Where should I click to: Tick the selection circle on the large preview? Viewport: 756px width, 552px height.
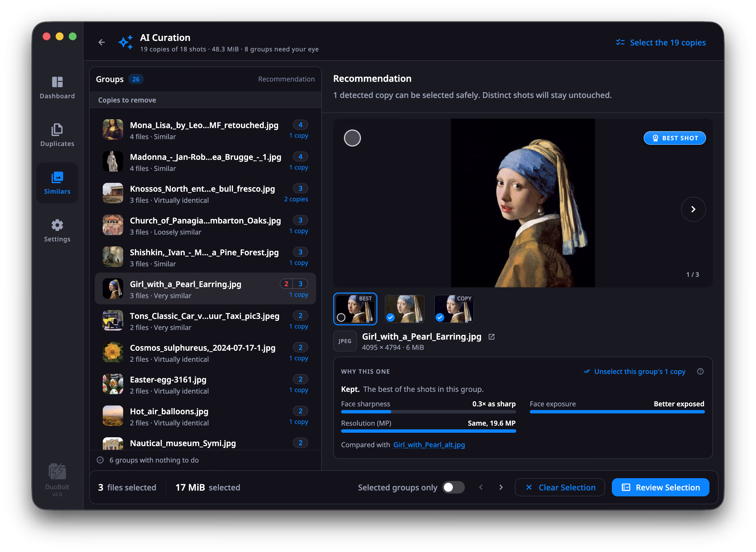[x=352, y=138]
